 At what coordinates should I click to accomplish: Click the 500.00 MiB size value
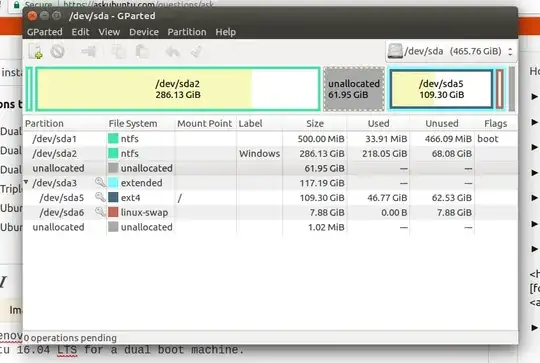coord(321,139)
